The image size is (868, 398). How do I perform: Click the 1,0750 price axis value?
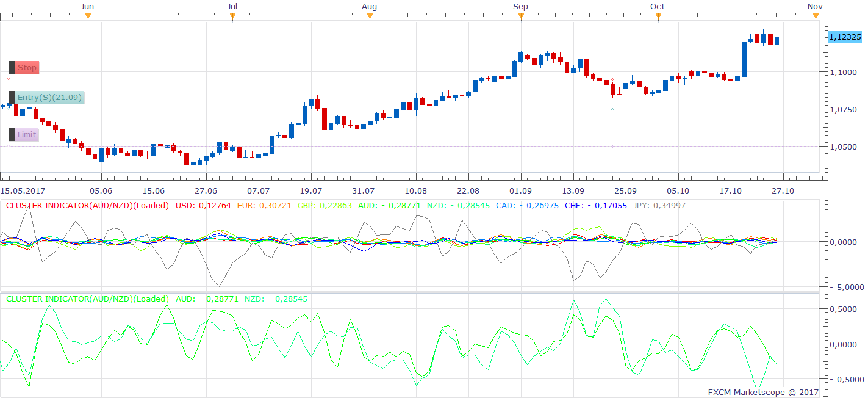pos(842,109)
